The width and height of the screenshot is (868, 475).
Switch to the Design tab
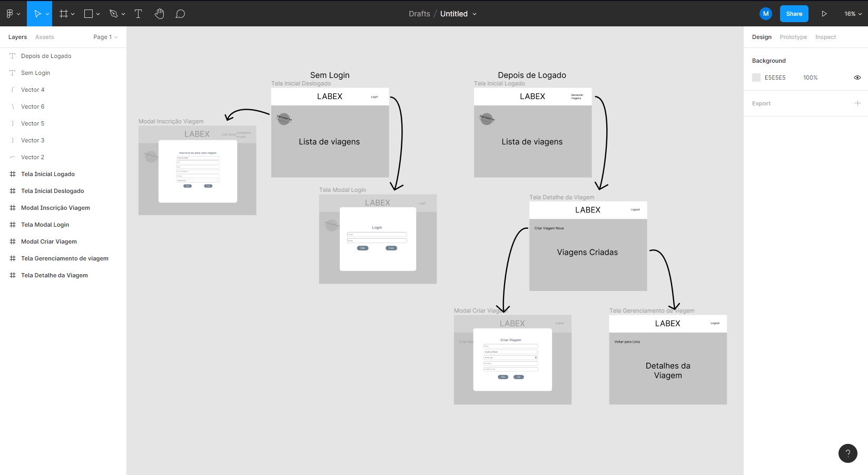pyautogui.click(x=762, y=37)
